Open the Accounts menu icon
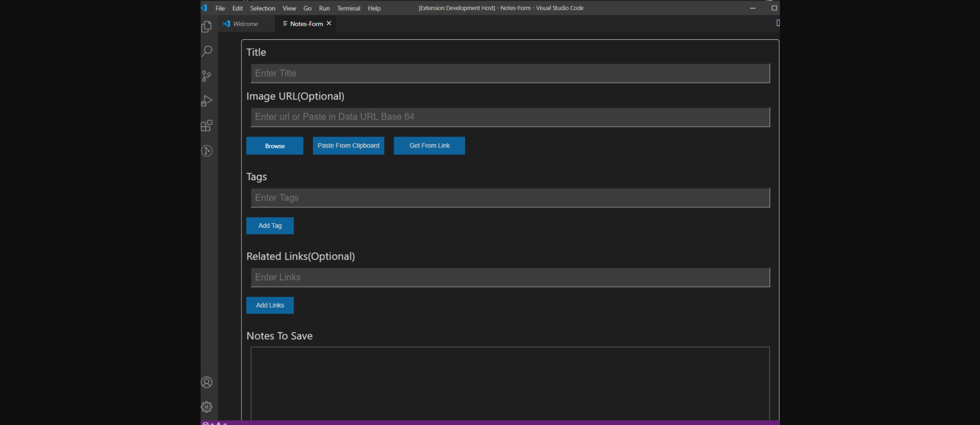This screenshot has width=980, height=425. 207,382
